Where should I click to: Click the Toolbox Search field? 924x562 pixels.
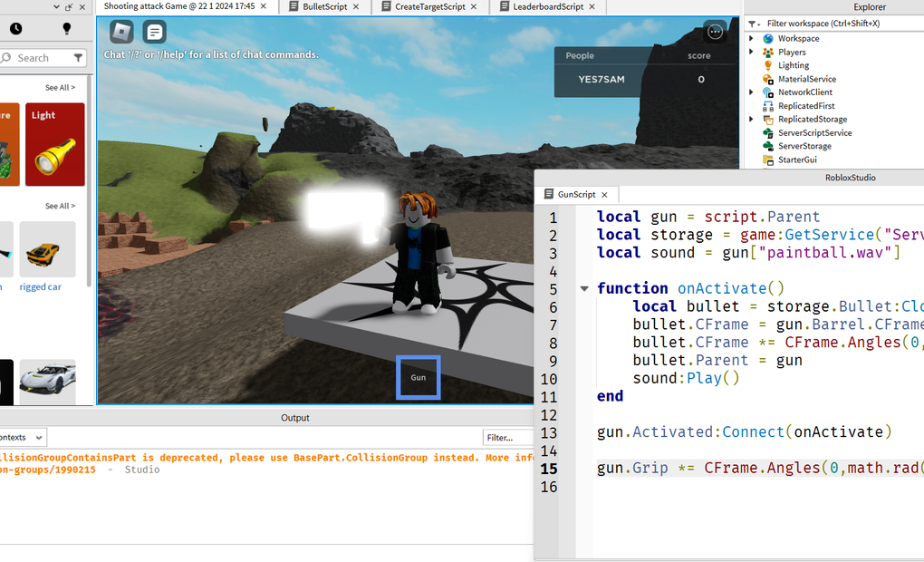43,58
